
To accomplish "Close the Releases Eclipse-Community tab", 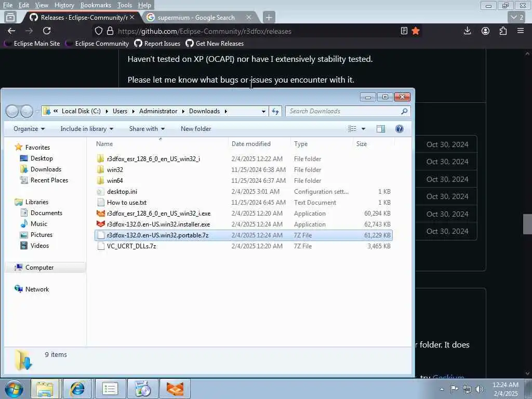I will pos(132,17).
